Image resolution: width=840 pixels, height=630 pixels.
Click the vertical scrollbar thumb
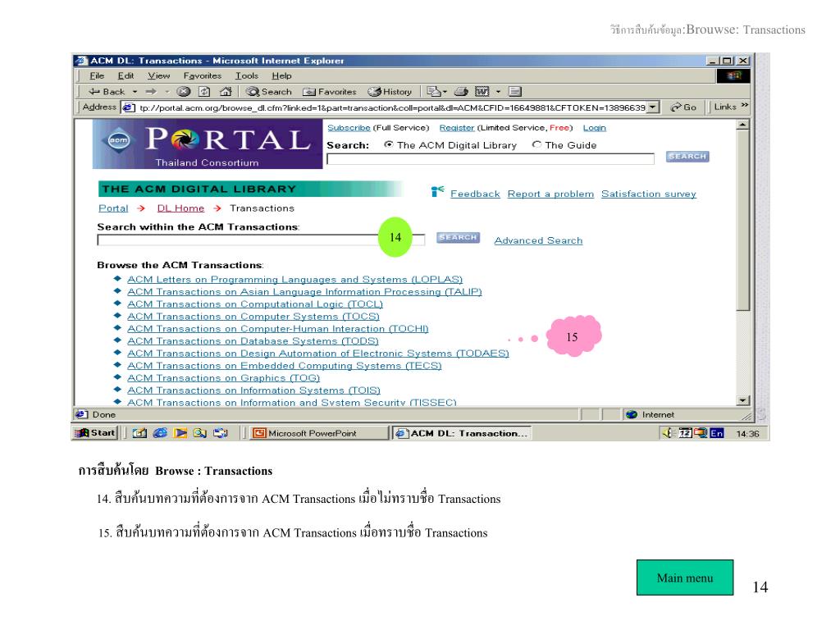click(742, 220)
